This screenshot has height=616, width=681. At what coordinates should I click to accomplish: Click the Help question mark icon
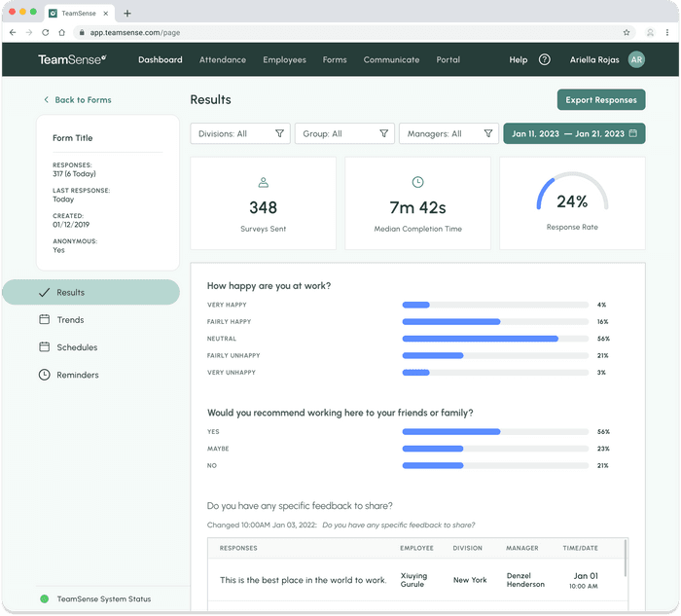tap(544, 59)
